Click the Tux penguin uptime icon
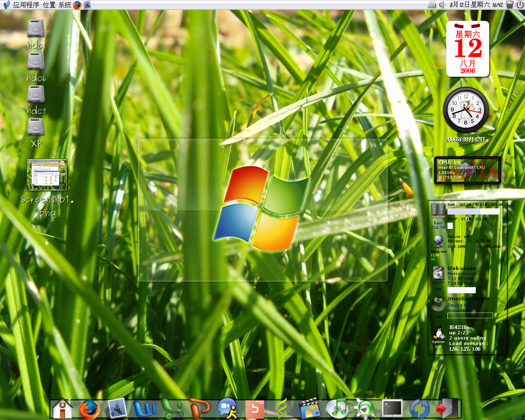525x420 pixels. click(439, 333)
